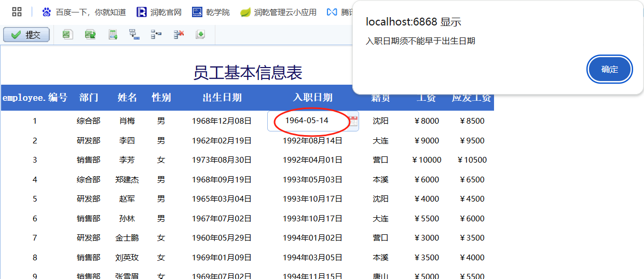Click the insert row icon with blue bar
This screenshot has width=644, height=279.
pos(134,35)
